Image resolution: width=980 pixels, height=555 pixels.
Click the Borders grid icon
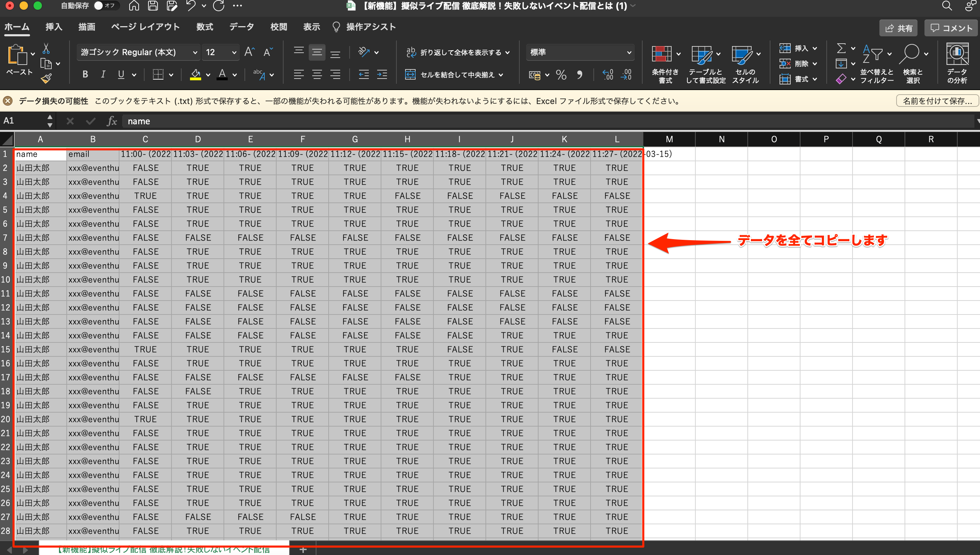(x=158, y=74)
